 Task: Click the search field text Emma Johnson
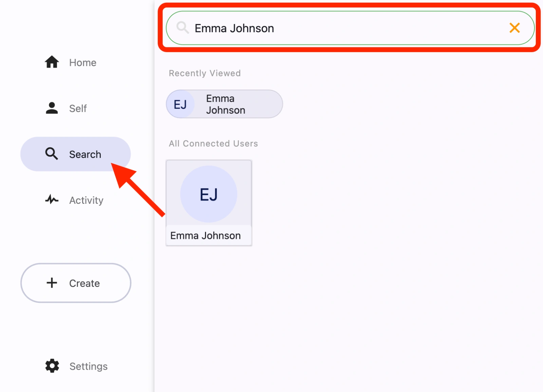[x=234, y=28]
